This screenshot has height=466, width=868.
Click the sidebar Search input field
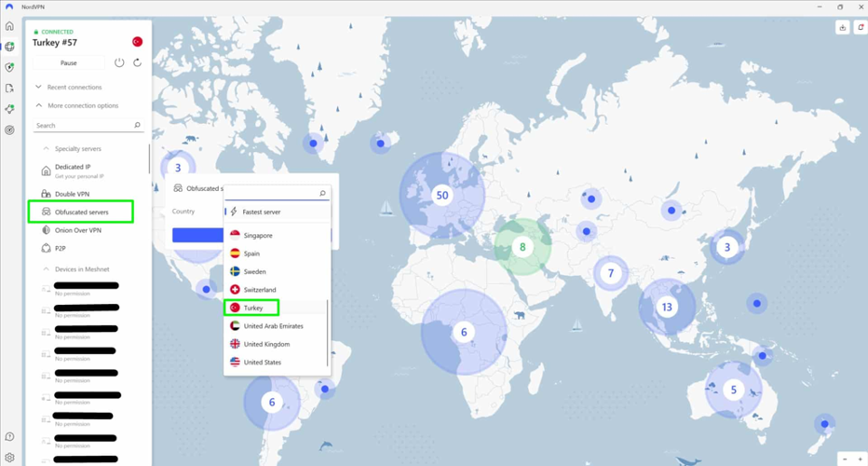click(82, 125)
